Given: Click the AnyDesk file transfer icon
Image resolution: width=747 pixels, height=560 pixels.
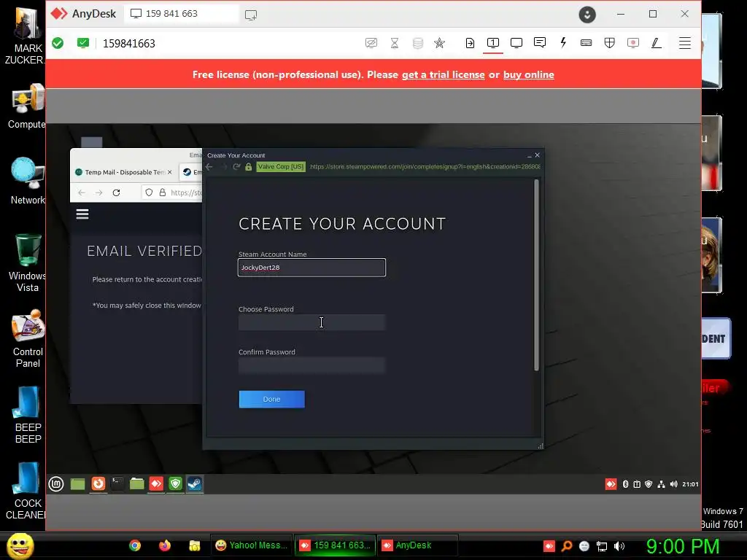Looking at the screenshot, I should point(470,43).
